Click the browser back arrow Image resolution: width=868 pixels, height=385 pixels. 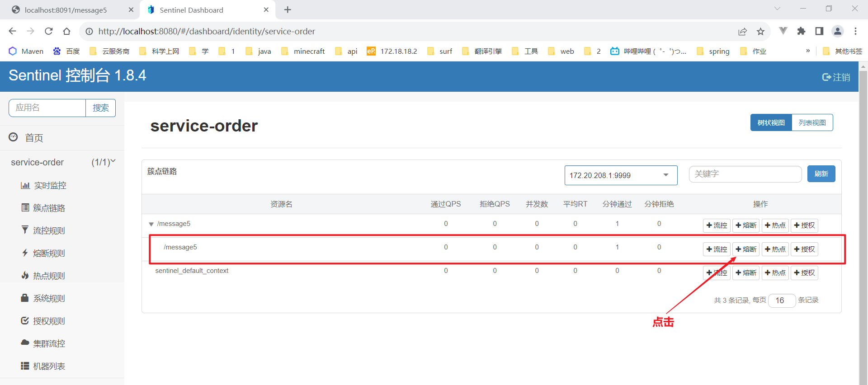coord(13,31)
